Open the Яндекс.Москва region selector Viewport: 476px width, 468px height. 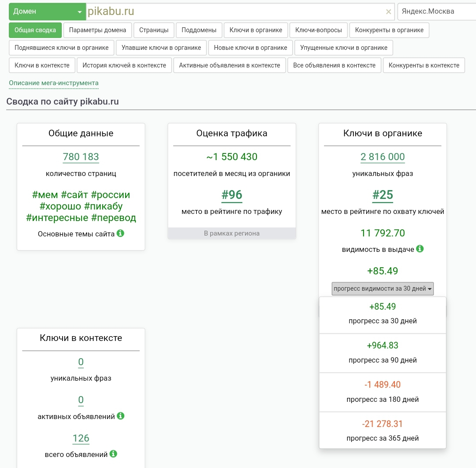[x=436, y=11]
